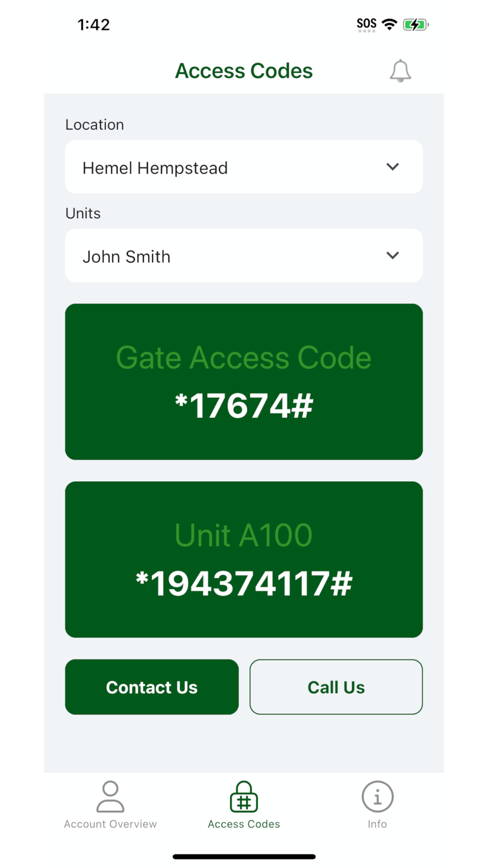This screenshot has height=868, width=488.
Task: Select the Info tab label
Action: 377,824
